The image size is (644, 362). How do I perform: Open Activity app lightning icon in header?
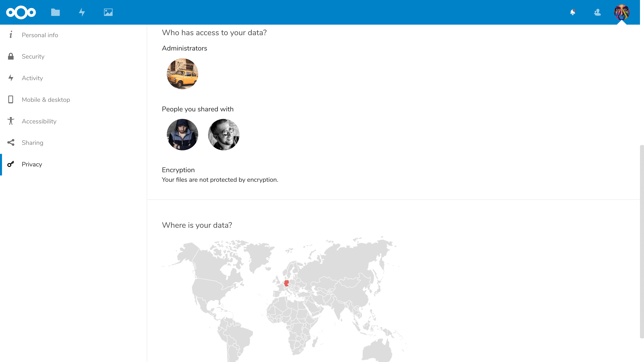coord(82,12)
